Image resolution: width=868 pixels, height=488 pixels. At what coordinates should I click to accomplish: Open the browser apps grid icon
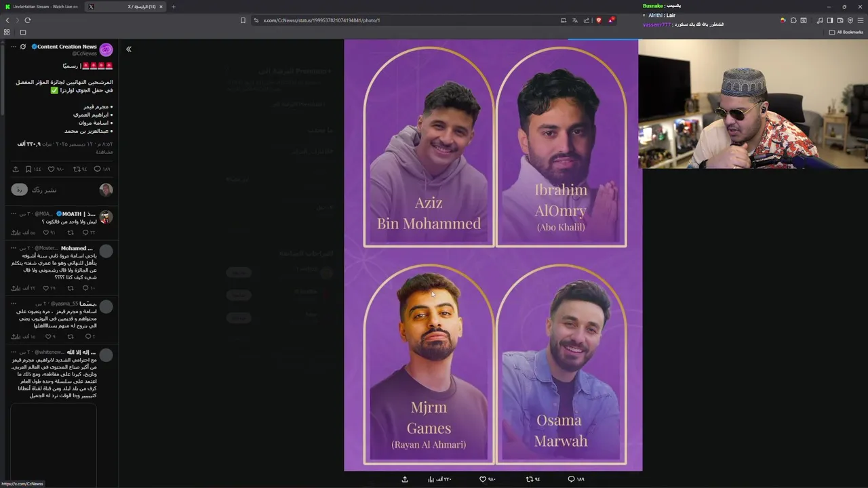(7, 32)
